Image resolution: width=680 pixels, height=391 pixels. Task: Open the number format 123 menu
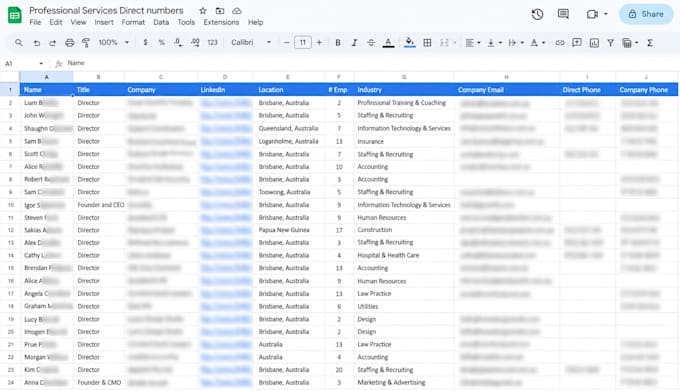click(212, 42)
